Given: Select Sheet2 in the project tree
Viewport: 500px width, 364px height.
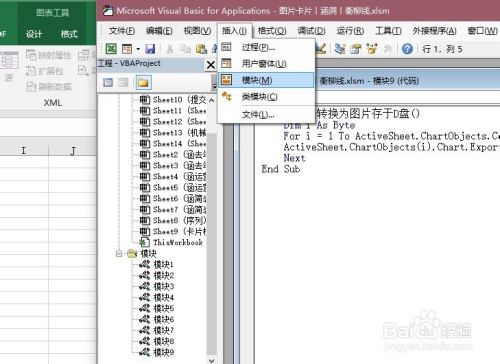Looking at the screenshot, I should tap(173, 154).
